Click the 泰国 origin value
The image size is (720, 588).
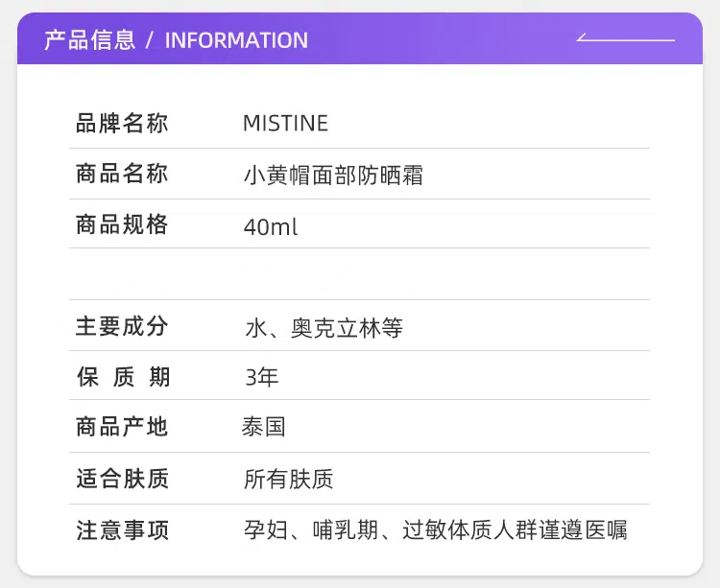(264, 428)
